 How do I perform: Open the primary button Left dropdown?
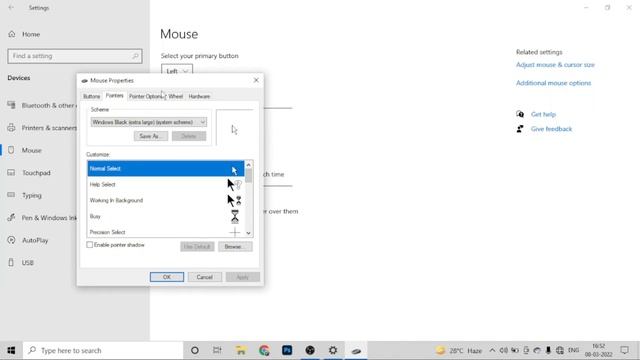[177, 71]
